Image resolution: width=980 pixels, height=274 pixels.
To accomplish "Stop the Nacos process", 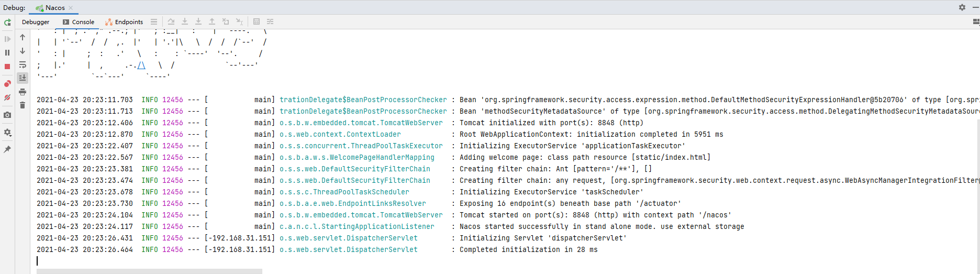I will coord(7,67).
